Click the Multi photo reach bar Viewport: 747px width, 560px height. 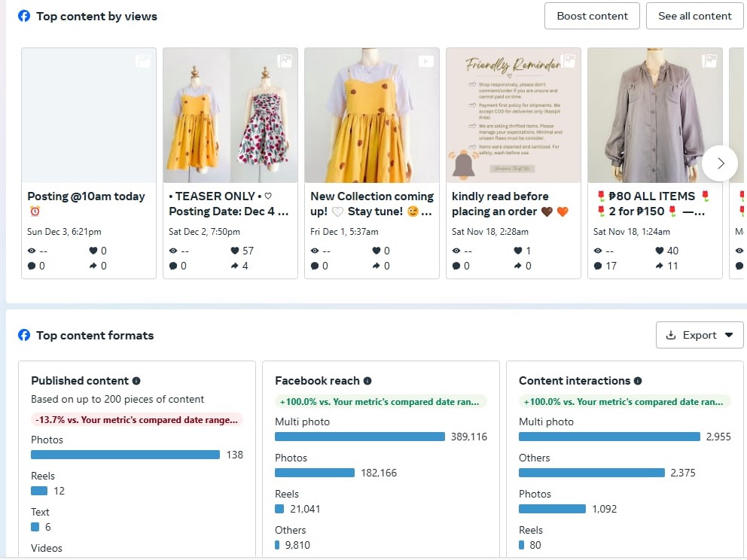coord(360,437)
